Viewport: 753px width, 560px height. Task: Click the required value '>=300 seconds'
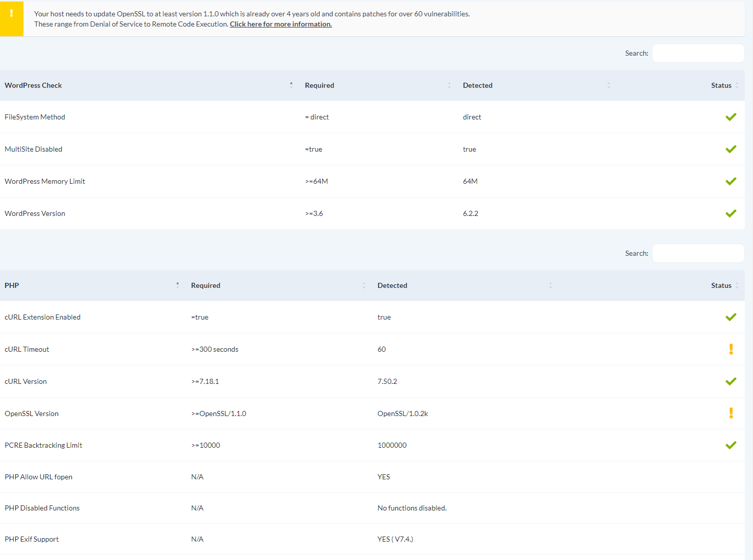[215, 349]
